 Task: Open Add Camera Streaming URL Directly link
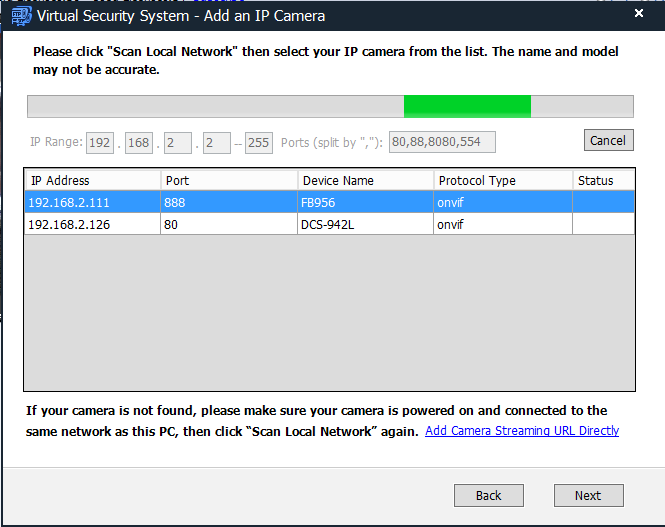point(522,431)
